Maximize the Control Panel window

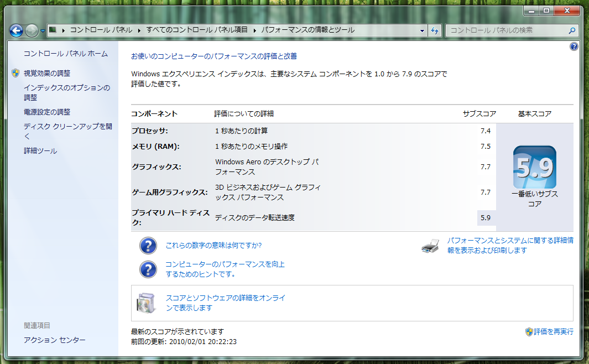pyautogui.click(x=546, y=11)
